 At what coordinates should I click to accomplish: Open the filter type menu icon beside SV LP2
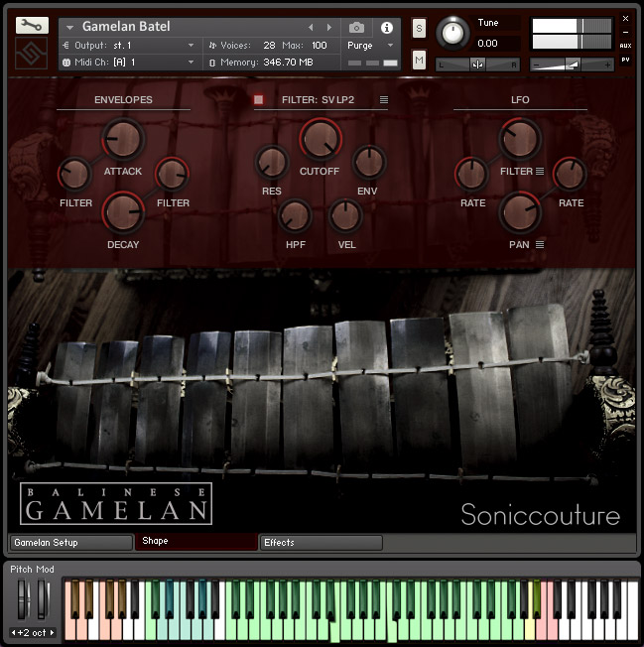[x=384, y=100]
